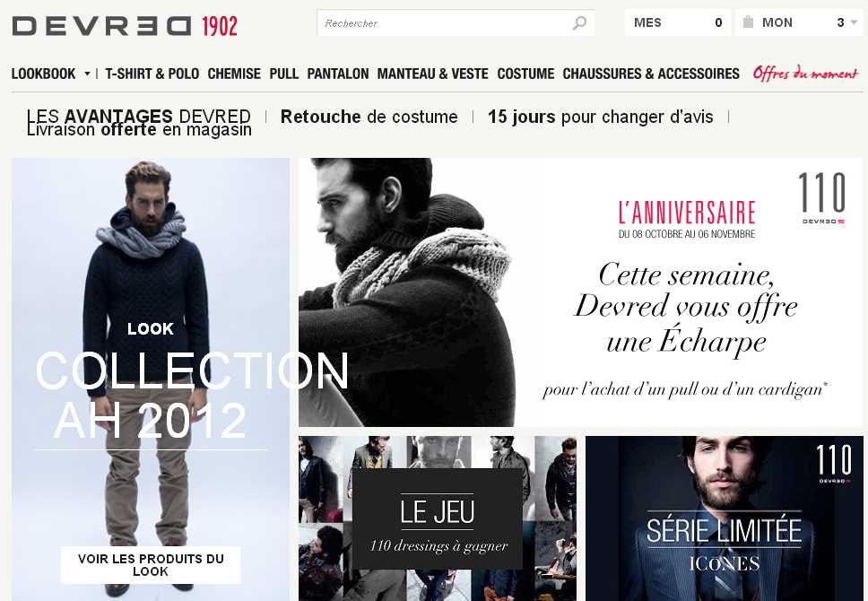Select the Pull category

tap(284, 74)
